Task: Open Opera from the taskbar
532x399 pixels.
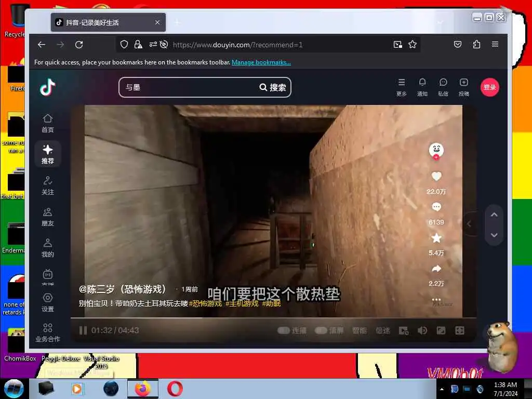Action: point(175,389)
